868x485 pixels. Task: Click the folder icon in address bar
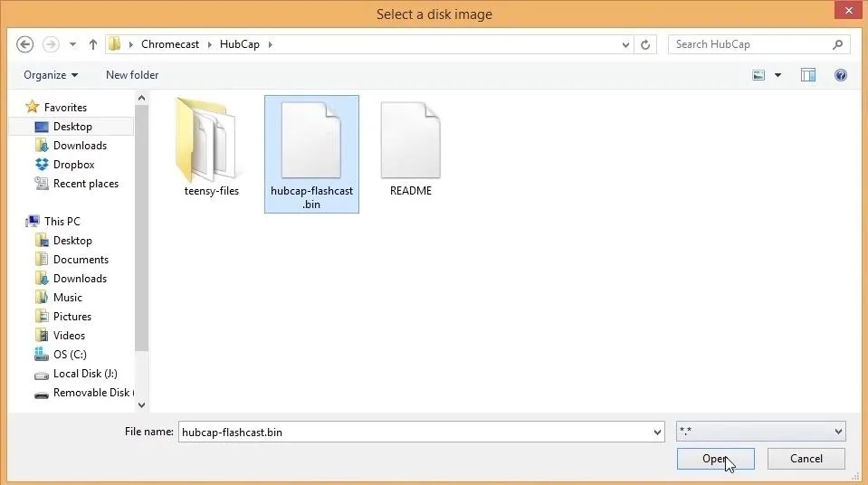pyautogui.click(x=115, y=43)
